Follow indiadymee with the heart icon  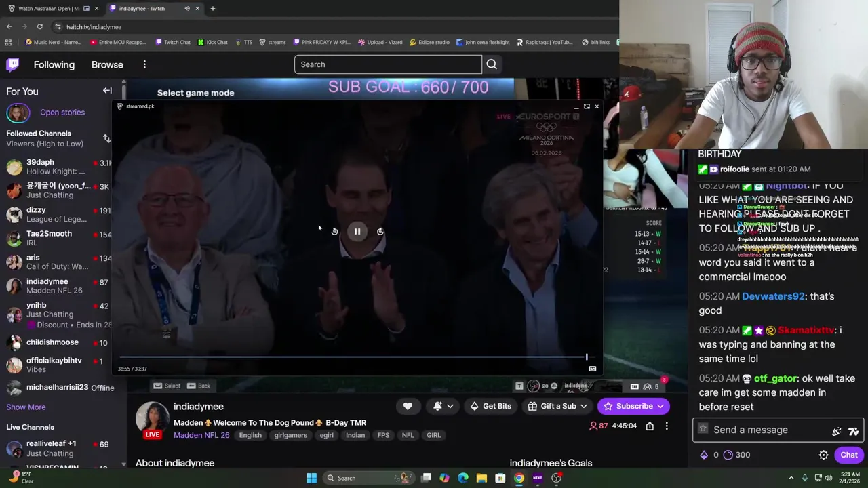408,406
